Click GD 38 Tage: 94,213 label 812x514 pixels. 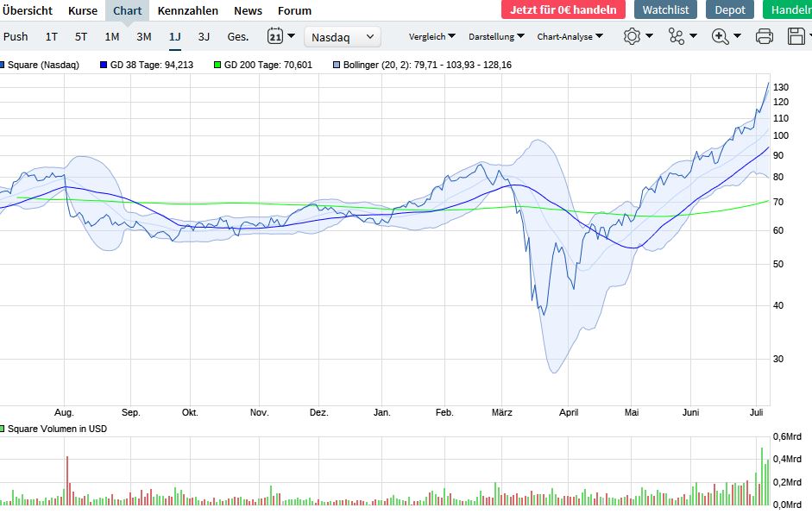coord(152,65)
